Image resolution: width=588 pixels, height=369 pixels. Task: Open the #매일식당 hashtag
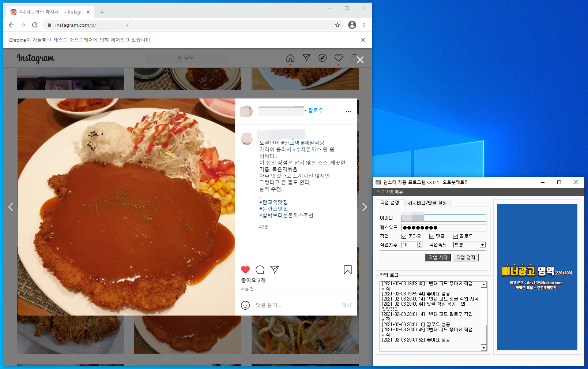pyautogui.click(x=312, y=143)
